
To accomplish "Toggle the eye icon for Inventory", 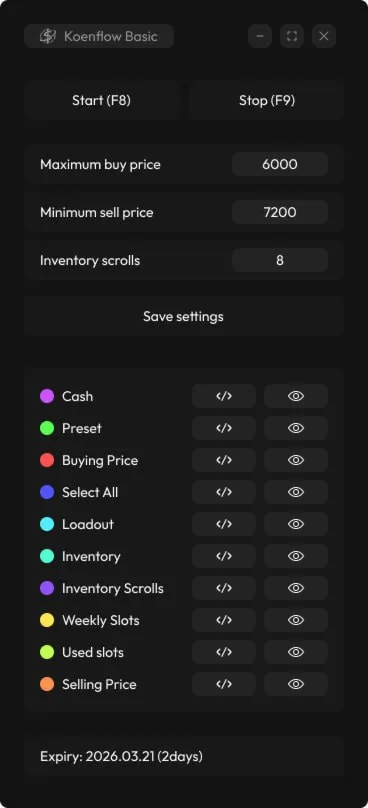I will pos(296,556).
